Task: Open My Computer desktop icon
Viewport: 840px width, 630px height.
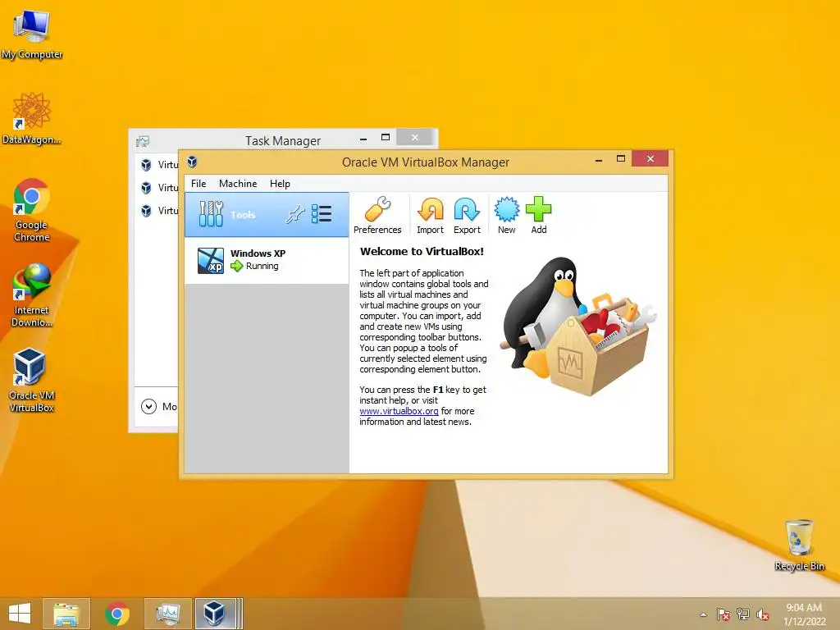Action: tap(32, 34)
